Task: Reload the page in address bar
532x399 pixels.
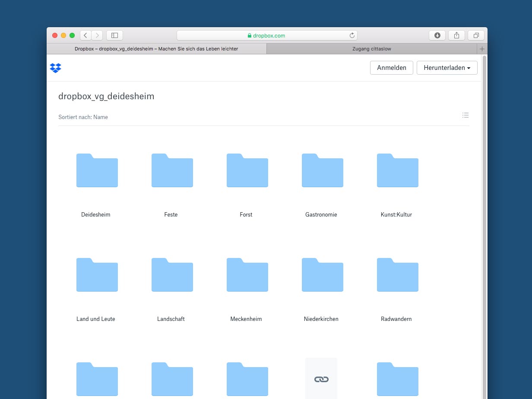Action: point(352,35)
